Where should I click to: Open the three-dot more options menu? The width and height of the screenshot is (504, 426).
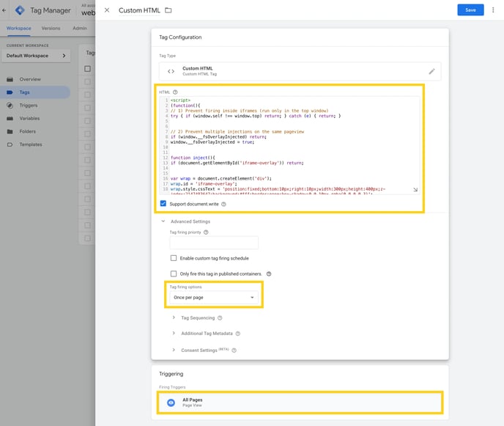(493, 10)
